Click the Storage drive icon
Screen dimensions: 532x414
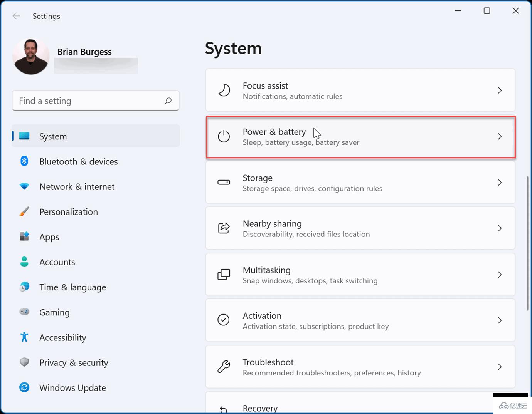pos(224,182)
